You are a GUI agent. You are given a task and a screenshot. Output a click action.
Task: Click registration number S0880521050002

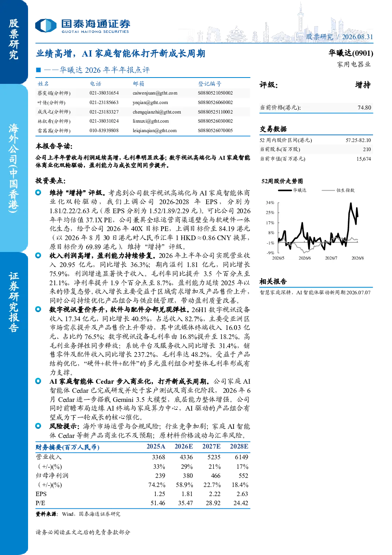coord(215,93)
